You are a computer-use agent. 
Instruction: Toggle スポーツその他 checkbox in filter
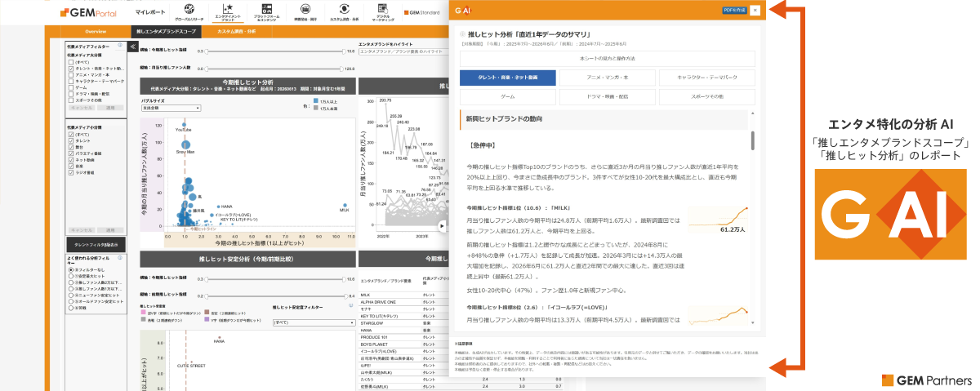click(71, 100)
